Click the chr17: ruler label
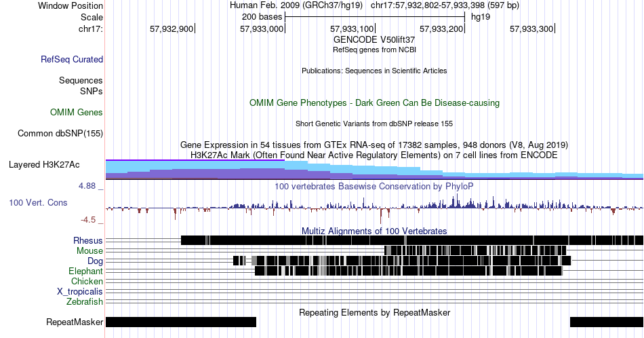 [x=91, y=29]
